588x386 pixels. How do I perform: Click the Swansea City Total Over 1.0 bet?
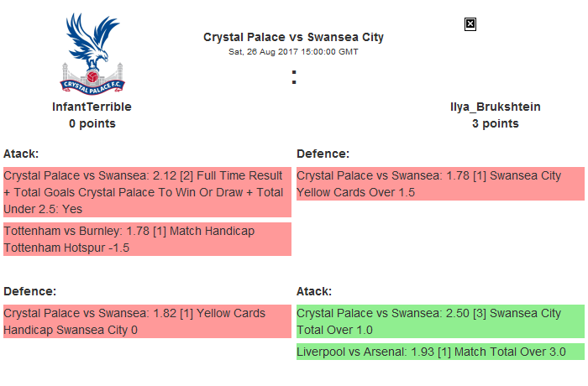click(x=440, y=321)
